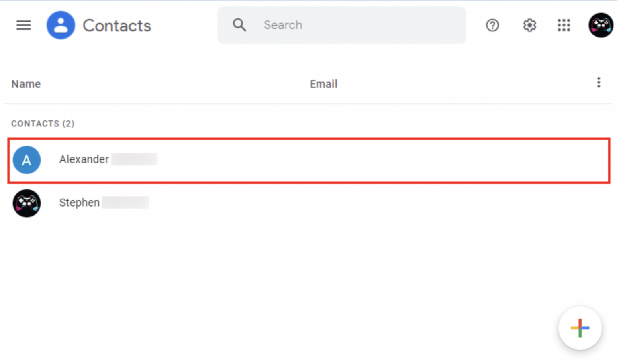Expand the CONTACTS (2) section
The height and width of the screenshot is (364, 617).
point(43,124)
